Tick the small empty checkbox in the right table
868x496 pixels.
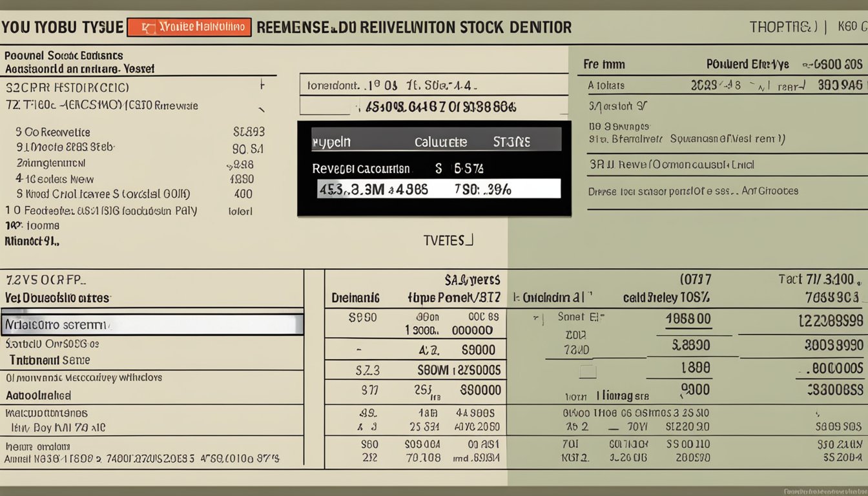point(588,371)
